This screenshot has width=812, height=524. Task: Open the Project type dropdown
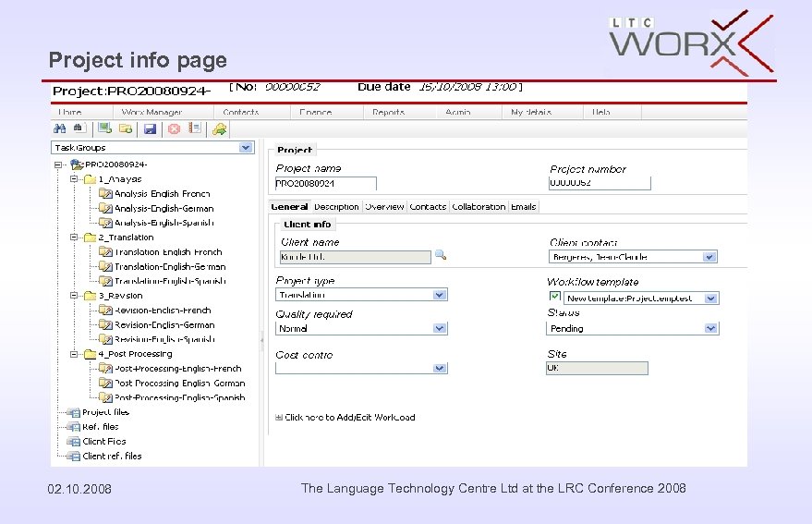[440, 295]
